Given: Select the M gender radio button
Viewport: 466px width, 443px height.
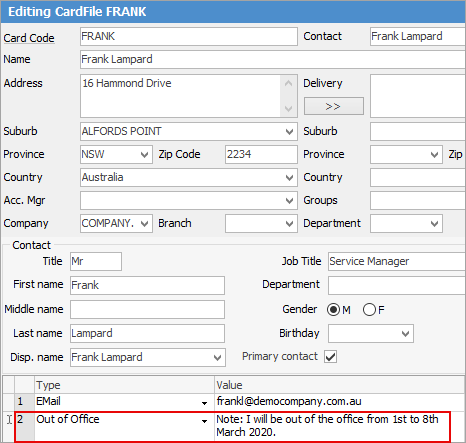Looking at the screenshot, I should coord(333,310).
